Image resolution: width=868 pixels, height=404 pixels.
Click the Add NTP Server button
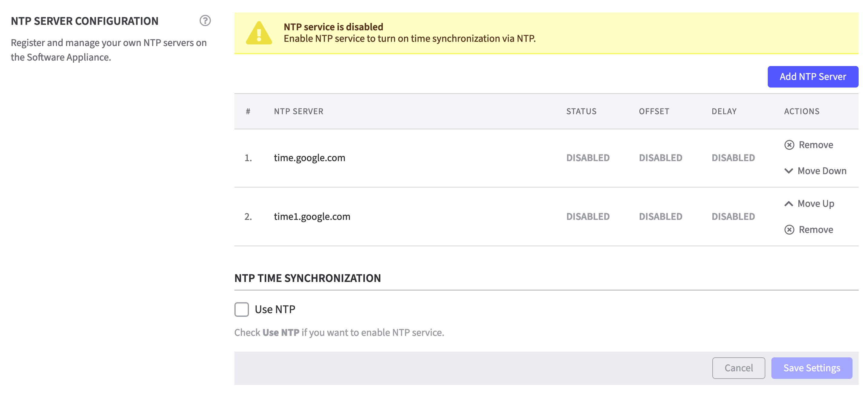tap(812, 77)
